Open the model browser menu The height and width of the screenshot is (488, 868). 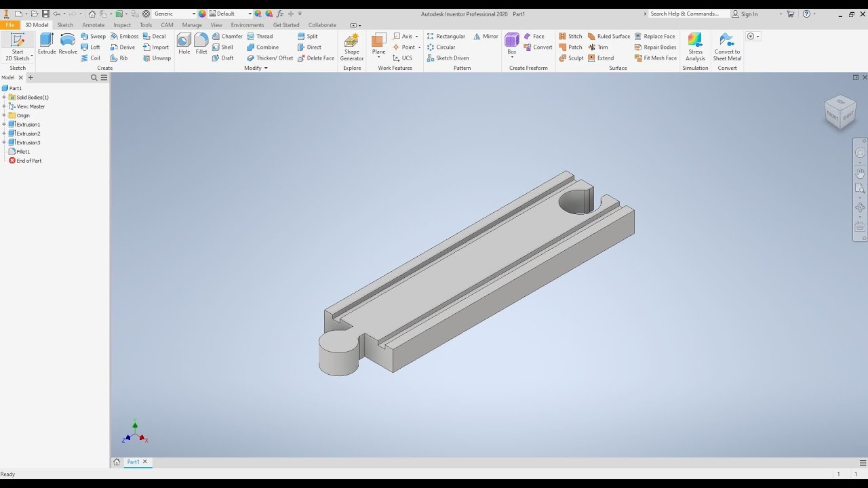pyautogui.click(x=104, y=78)
